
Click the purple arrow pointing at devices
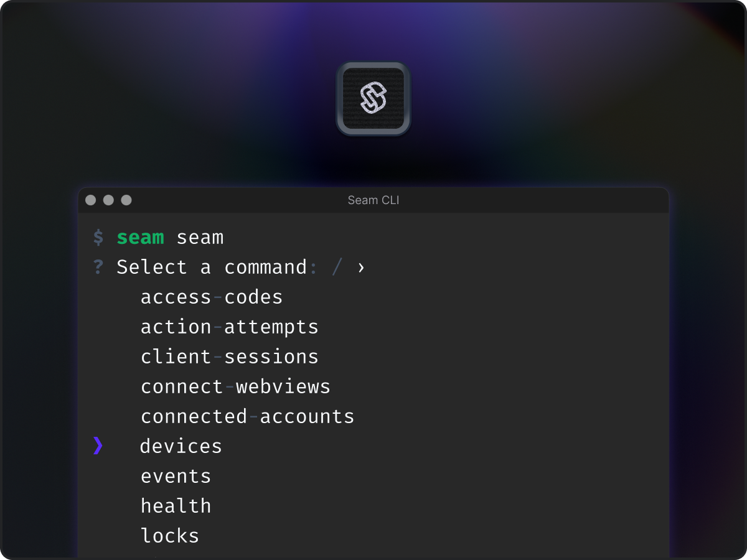coord(97,446)
